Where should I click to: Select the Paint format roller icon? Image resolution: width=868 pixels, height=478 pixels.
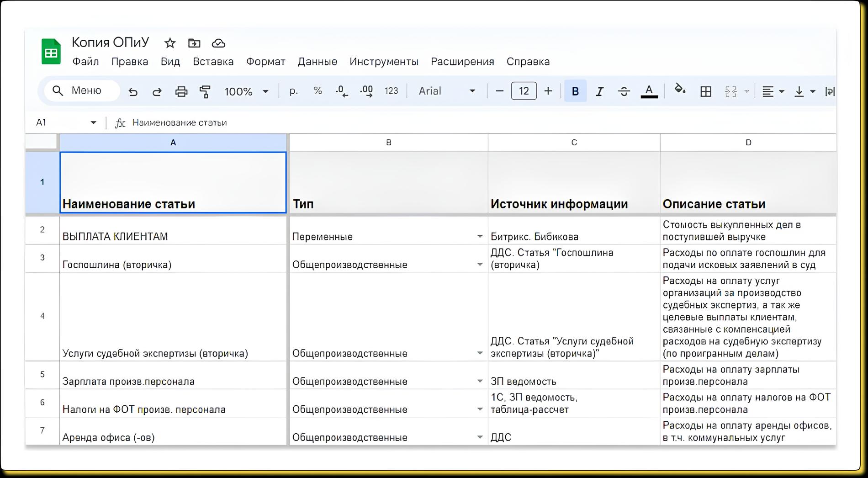[x=205, y=91]
